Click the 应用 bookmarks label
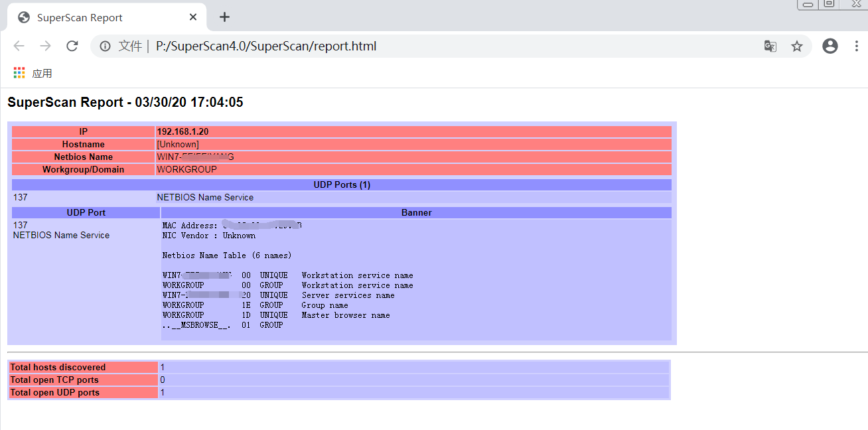Image resolution: width=868 pixels, height=430 pixels. pos(42,73)
